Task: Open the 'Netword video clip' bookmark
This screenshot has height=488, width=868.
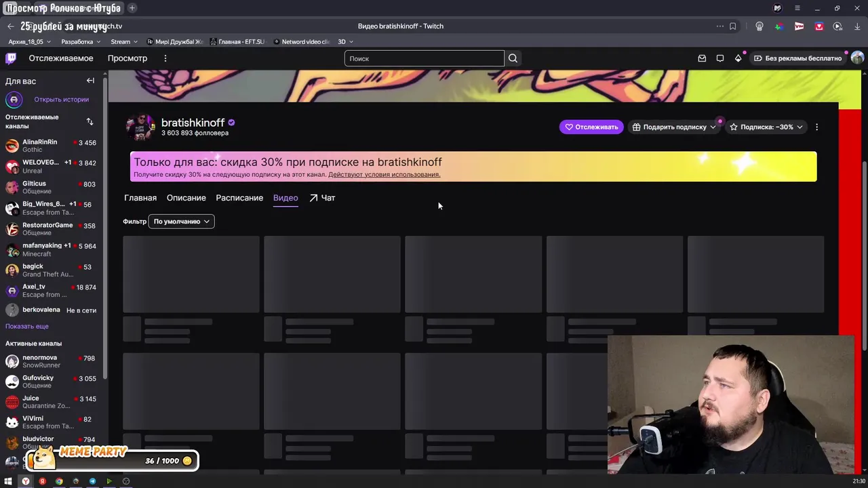Action: (x=302, y=42)
